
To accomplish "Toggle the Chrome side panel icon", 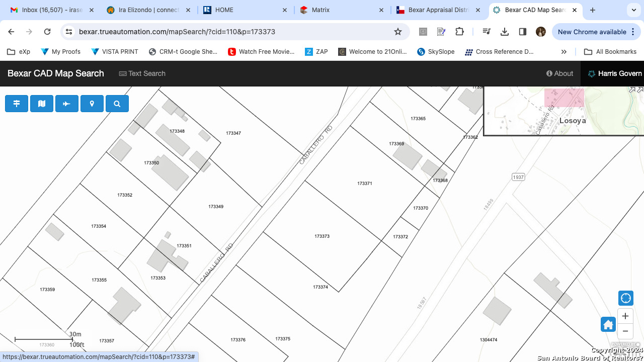I will 523,32.
